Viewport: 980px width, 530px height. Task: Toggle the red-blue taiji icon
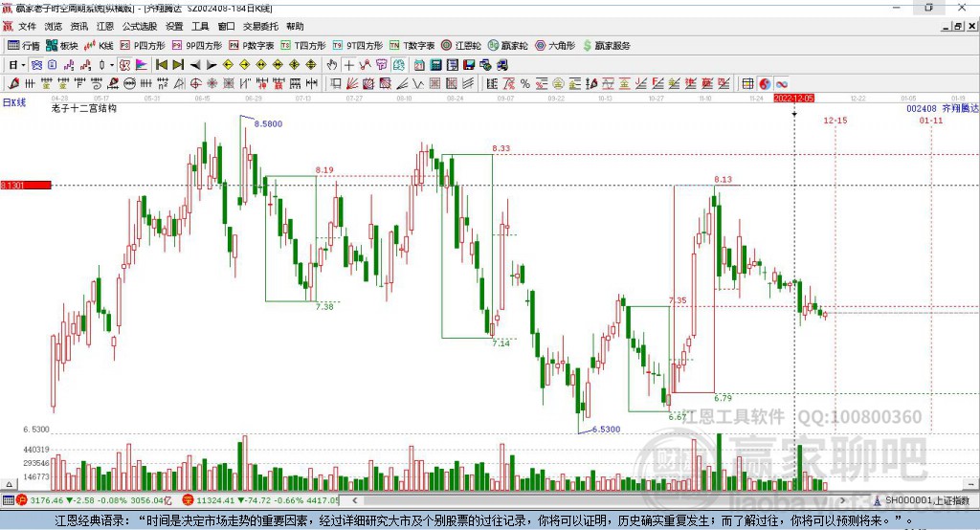[765, 84]
